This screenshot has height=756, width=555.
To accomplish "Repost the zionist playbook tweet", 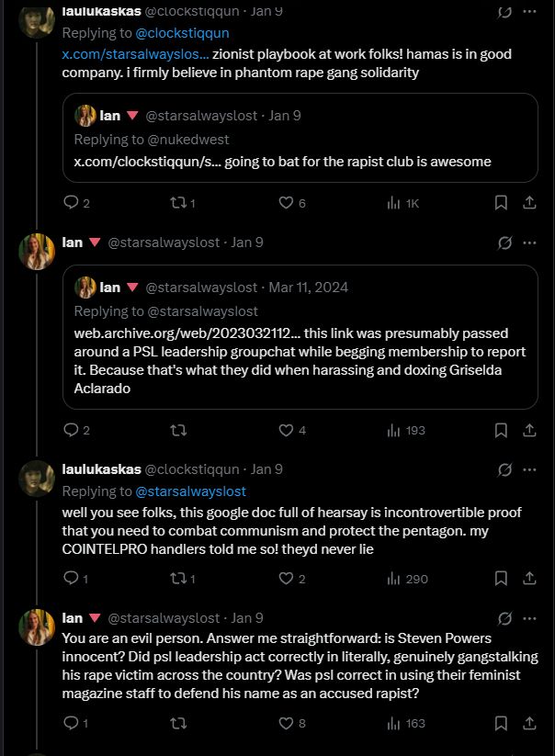I will coord(178,202).
